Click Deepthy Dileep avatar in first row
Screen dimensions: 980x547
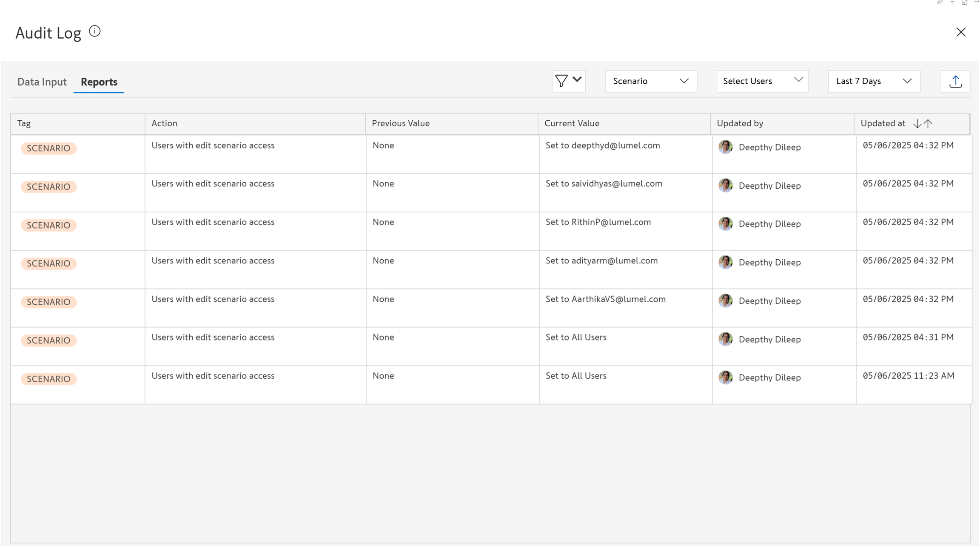(725, 147)
